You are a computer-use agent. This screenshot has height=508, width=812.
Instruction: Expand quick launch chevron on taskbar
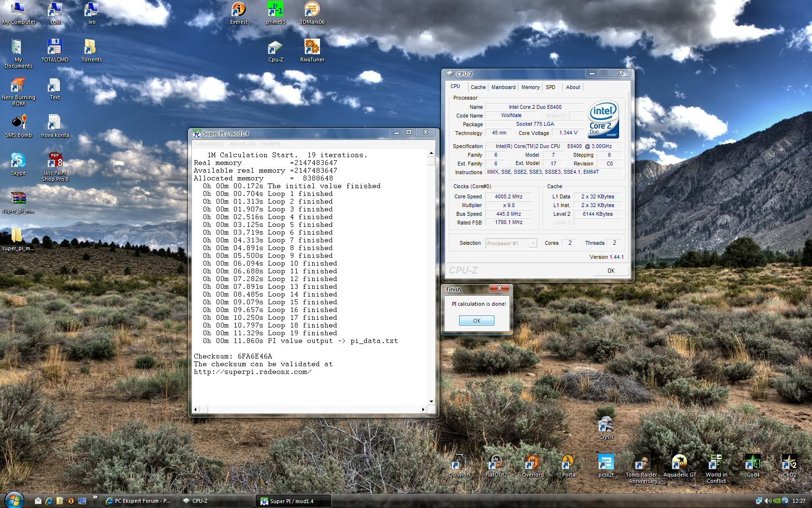(x=95, y=498)
